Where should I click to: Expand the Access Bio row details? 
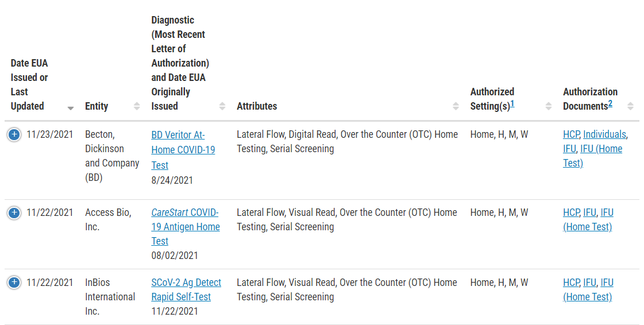tap(14, 212)
